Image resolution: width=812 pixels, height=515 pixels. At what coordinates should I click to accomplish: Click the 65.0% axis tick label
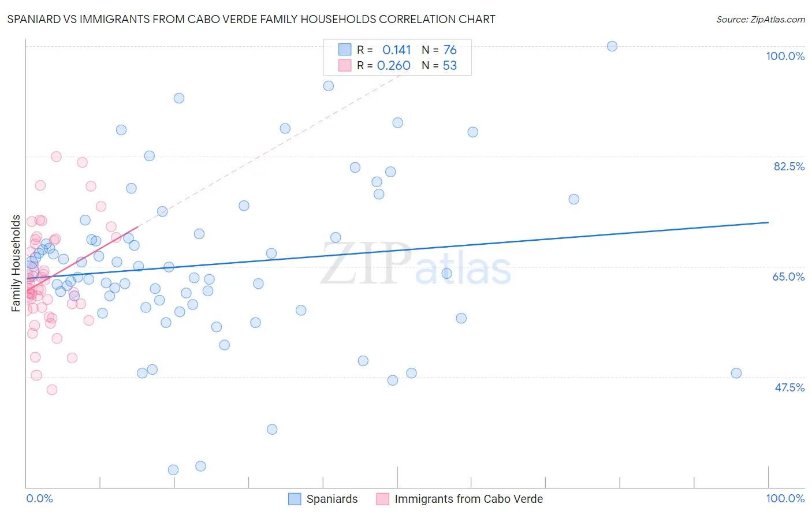tap(788, 277)
